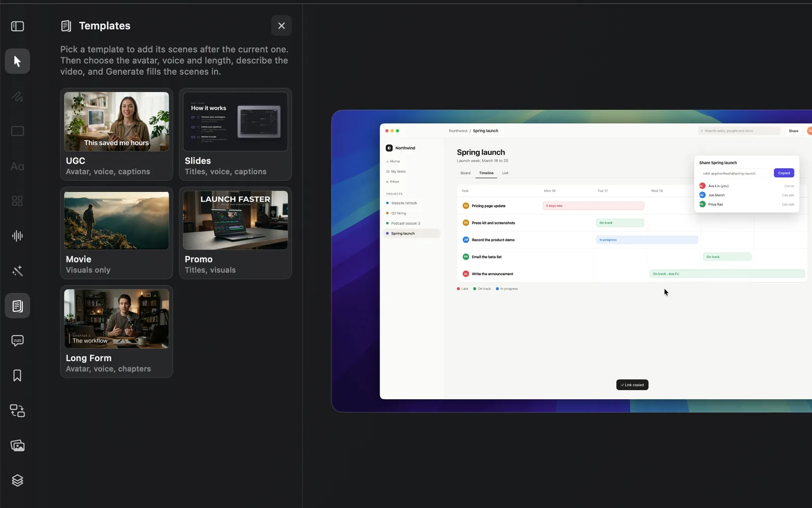Choose the Long Form template card

click(x=117, y=331)
